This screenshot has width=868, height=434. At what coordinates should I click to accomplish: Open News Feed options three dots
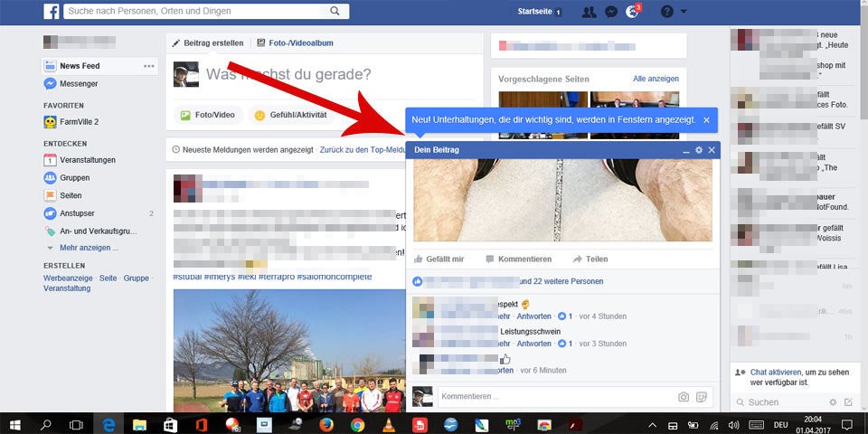click(x=149, y=66)
